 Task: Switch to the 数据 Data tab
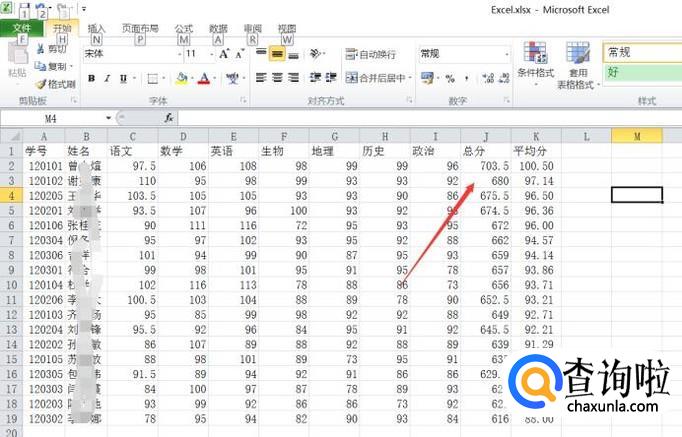(218, 29)
